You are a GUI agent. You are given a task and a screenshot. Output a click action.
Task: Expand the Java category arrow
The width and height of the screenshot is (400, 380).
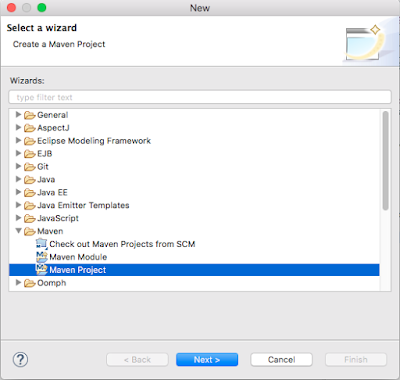tap(18, 179)
